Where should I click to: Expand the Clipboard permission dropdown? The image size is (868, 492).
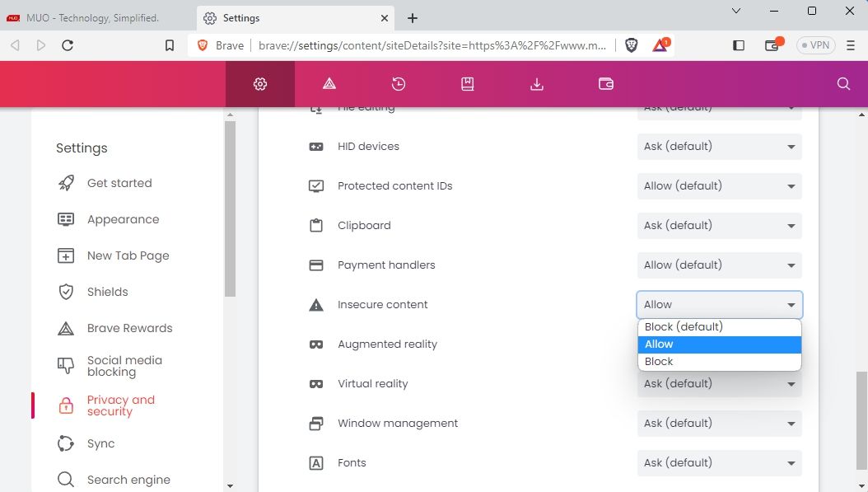719,226
